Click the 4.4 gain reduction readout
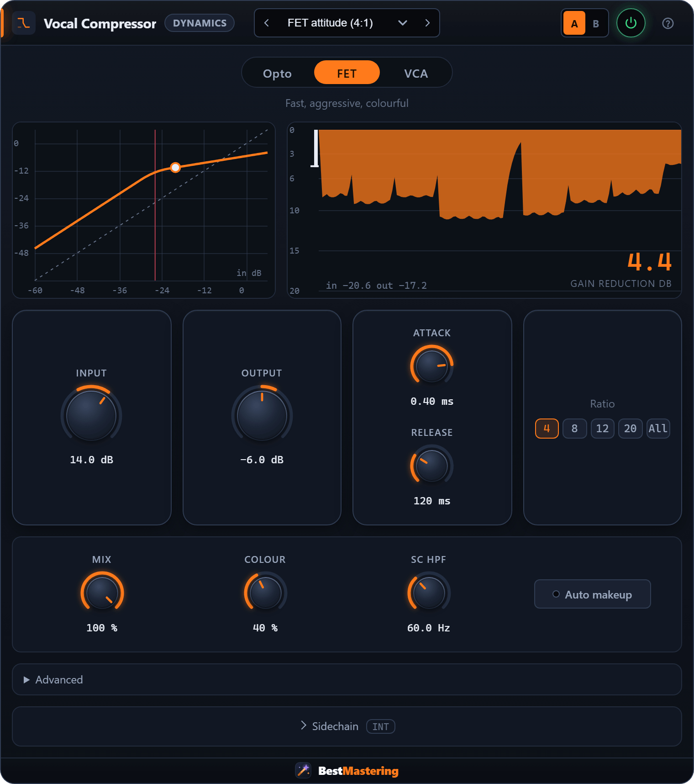The width and height of the screenshot is (694, 784). [x=649, y=262]
